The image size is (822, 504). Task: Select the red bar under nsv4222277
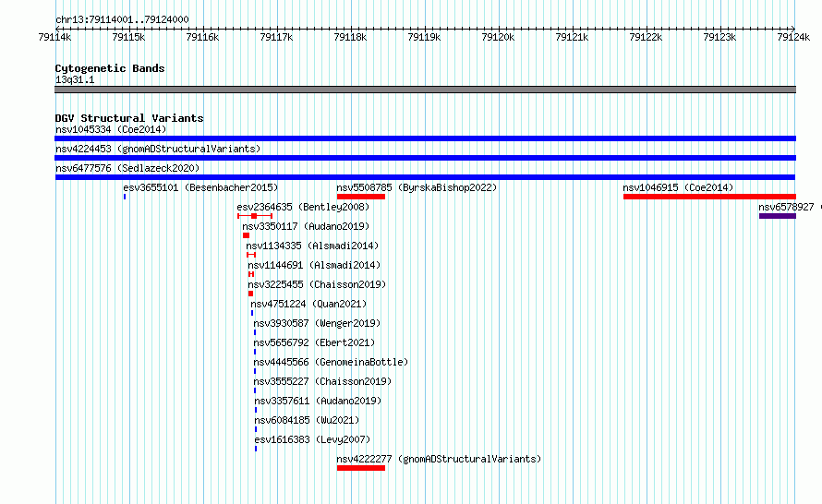(361, 468)
